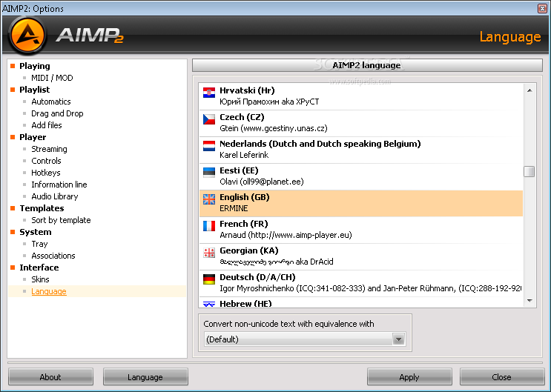Open Skins settings
The image size is (551, 392).
click(x=40, y=279)
